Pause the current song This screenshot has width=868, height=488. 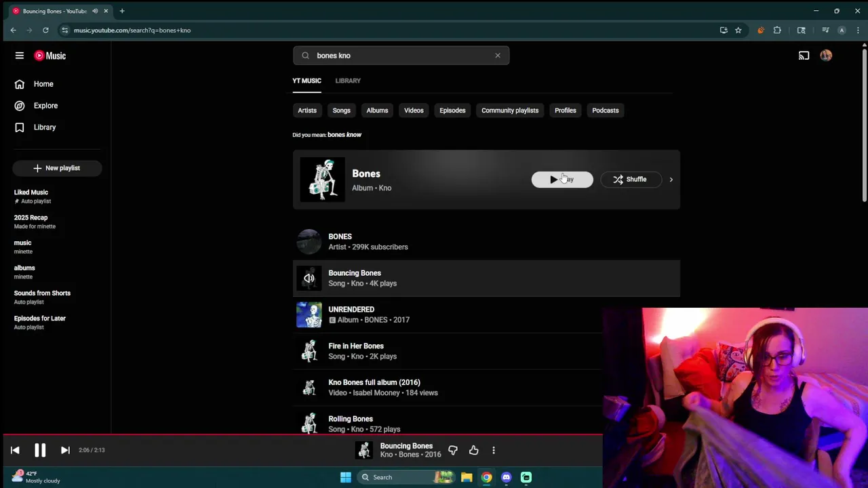[x=40, y=450]
